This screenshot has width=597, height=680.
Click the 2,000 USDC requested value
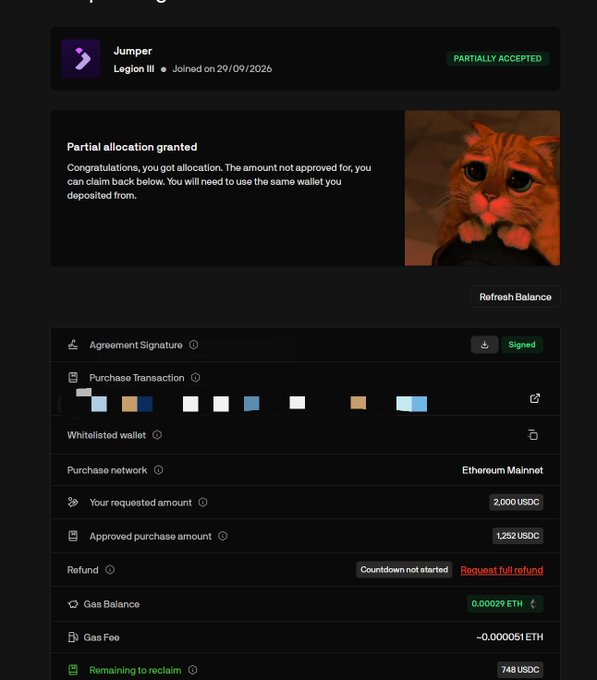[x=516, y=502]
